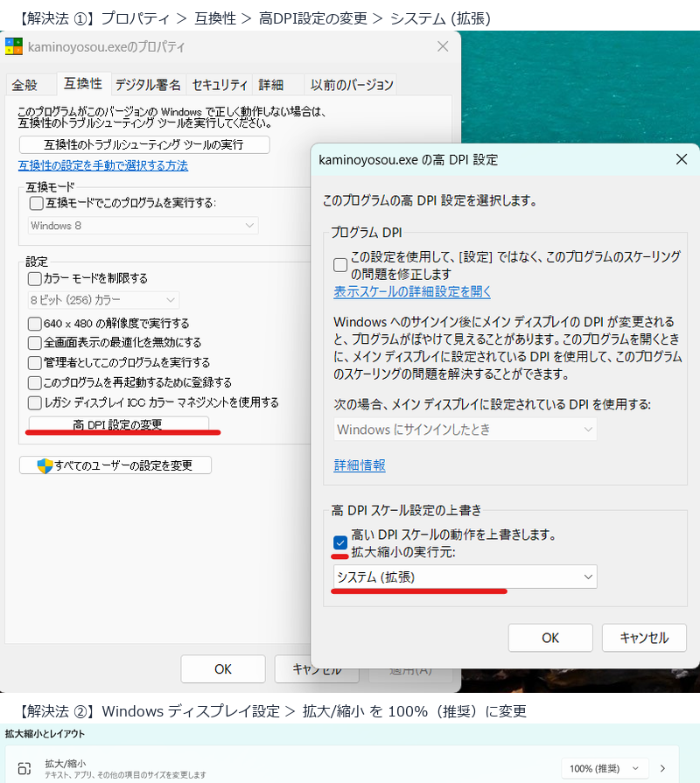Switch to the セキュリティ tab
The height and width of the screenshot is (783, 700).
pyautogui.click(x=220, y=85)
